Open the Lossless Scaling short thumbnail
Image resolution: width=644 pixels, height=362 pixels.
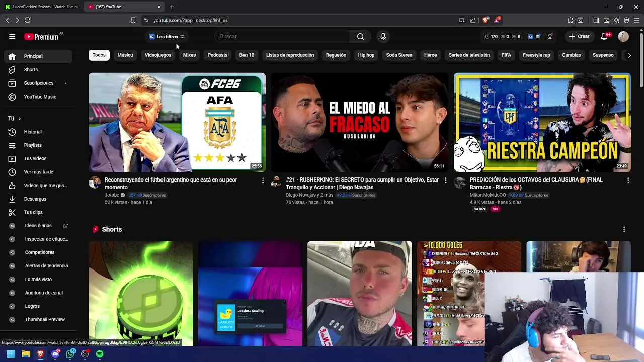click(250, 294)
